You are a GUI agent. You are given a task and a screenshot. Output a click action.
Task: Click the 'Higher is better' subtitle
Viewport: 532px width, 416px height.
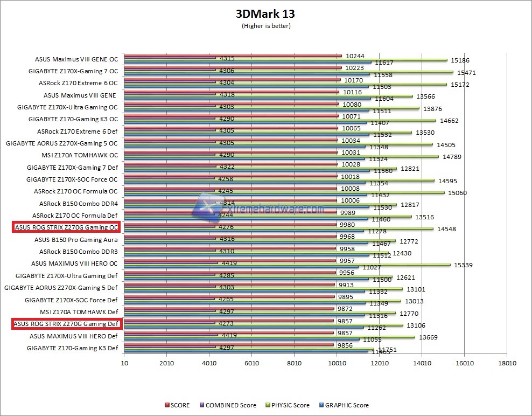(266, 25)
